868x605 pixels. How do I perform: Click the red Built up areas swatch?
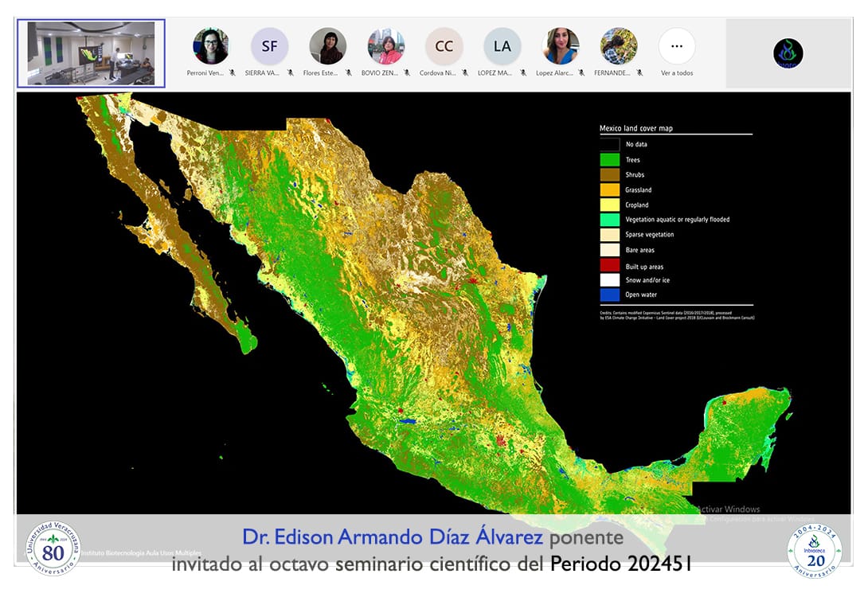coord(609,266)
